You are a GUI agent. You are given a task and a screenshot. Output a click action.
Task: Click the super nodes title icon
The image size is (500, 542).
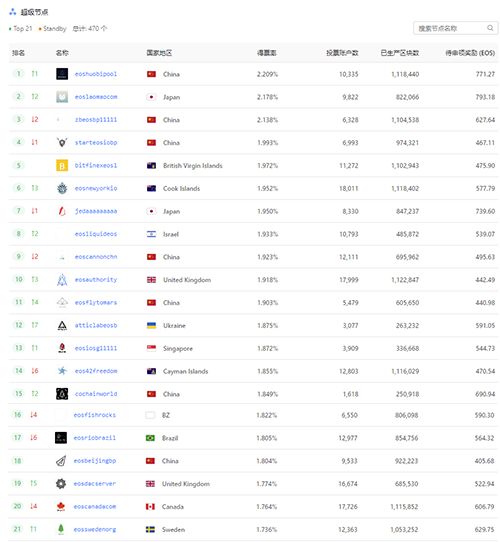[x=13, y=12]
